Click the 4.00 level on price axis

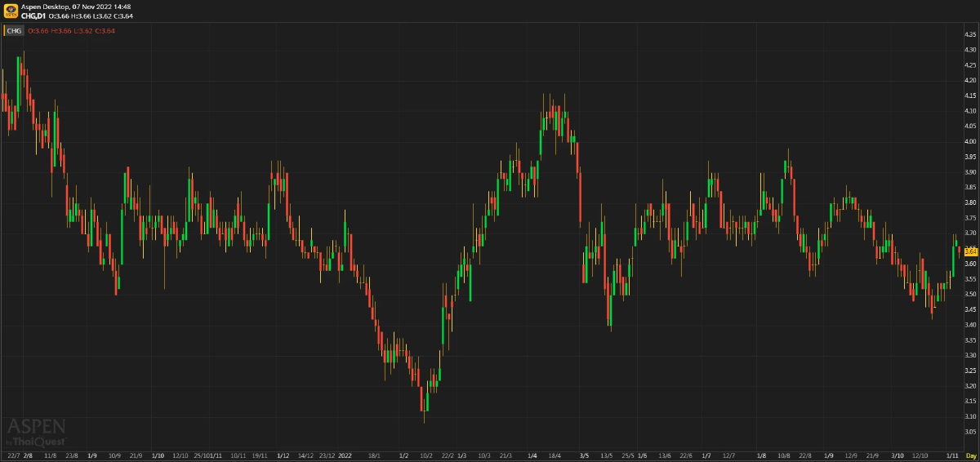click(x=970, y=141)
